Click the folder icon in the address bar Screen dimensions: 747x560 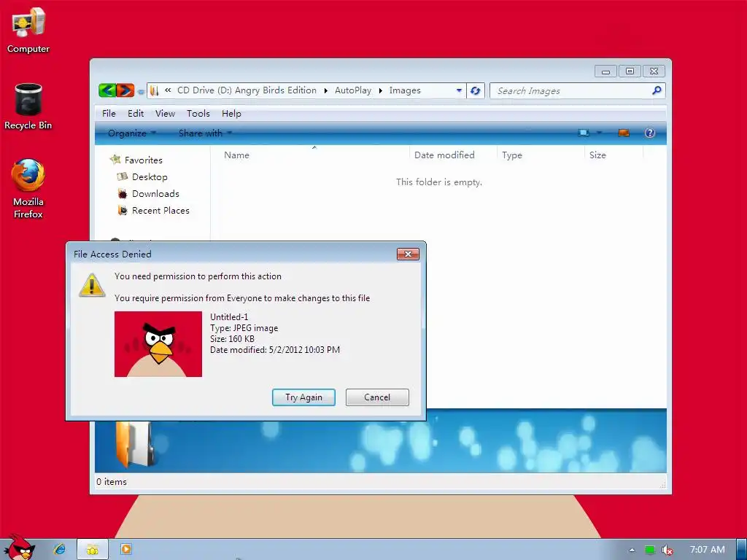(154, 90)
